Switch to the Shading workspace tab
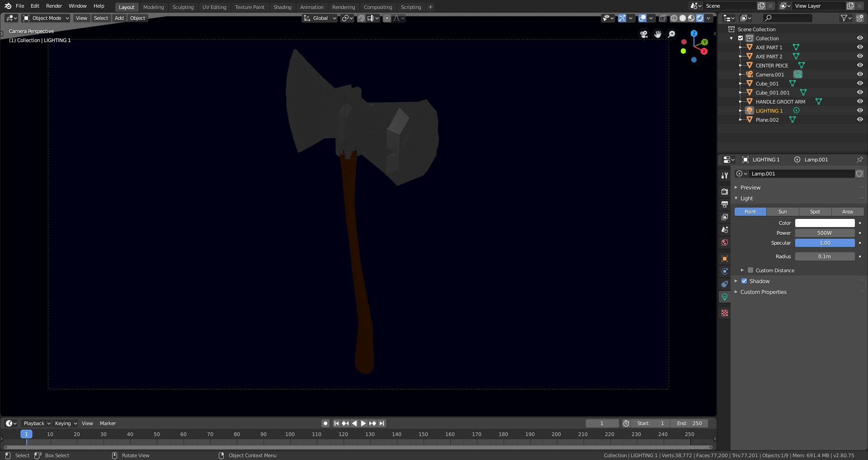 pos(282,7)
